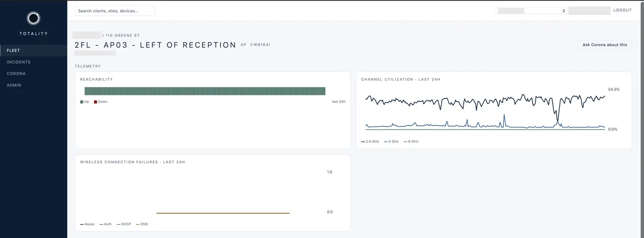Open the Fleet section in sidebar
The width and height of the screenshot is (644, 238).
click(x=33, y=51)
